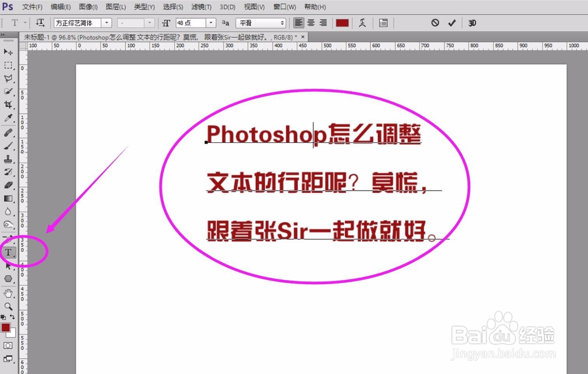This screenshot has height=374, width=588.
Task: Close the 未标题-1 document tab
Action: [x=303, y=36]
